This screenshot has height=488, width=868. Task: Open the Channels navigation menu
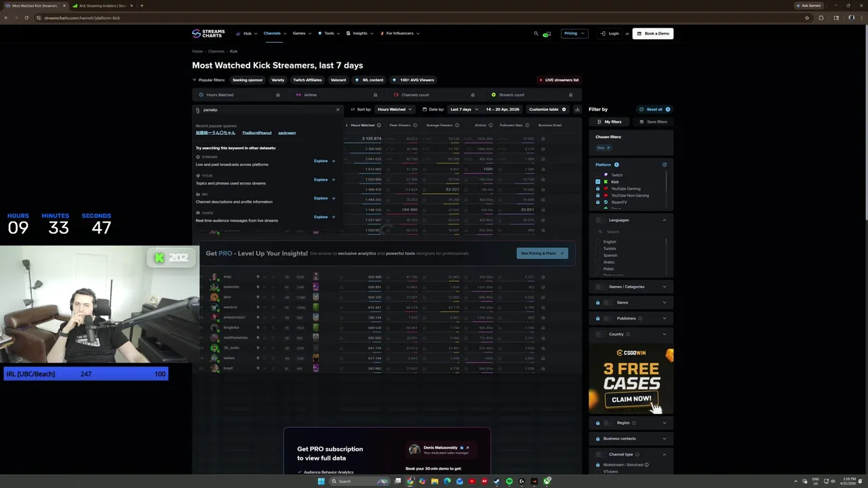(x=275, y=33)
